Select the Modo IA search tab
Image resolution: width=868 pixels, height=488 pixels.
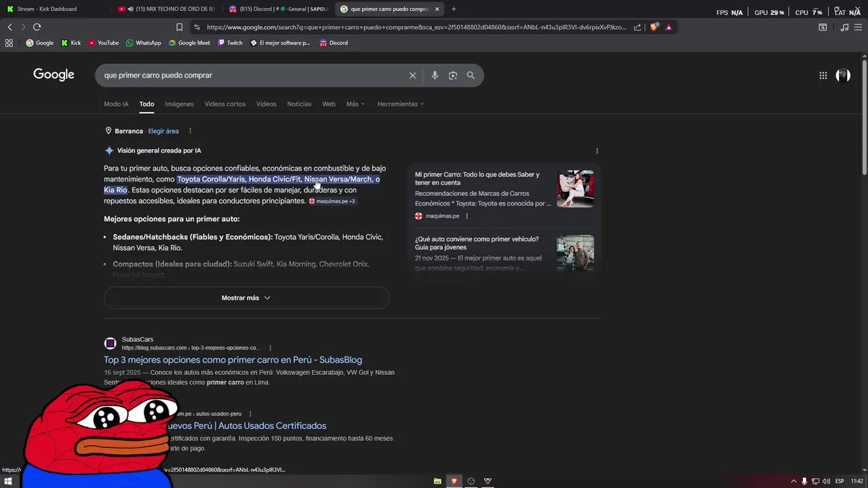pyautogui.click(x=116, y=104)
